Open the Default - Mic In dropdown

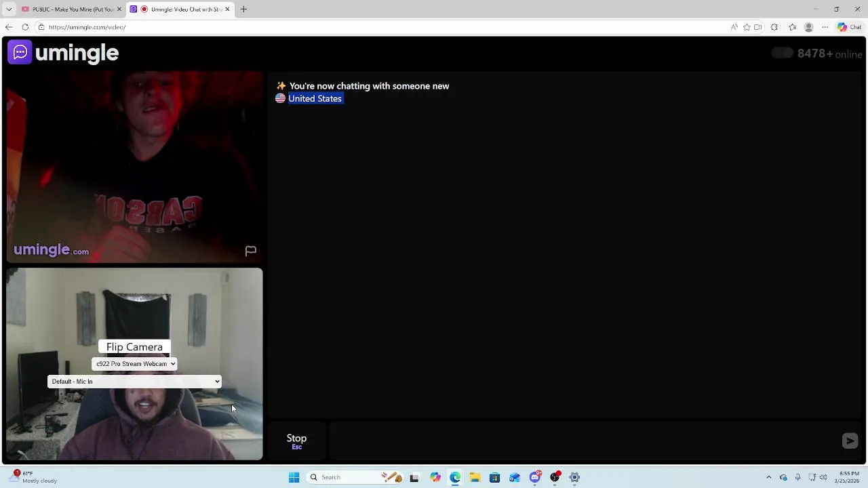click(134, 382)
